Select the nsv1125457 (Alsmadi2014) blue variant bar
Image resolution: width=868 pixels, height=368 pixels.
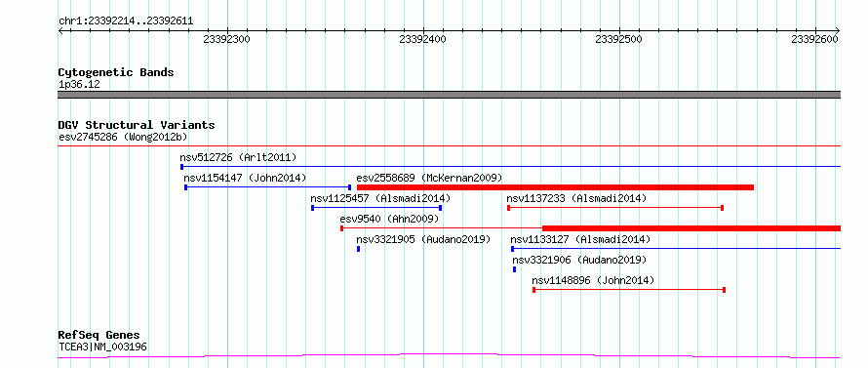pos(376,208)
